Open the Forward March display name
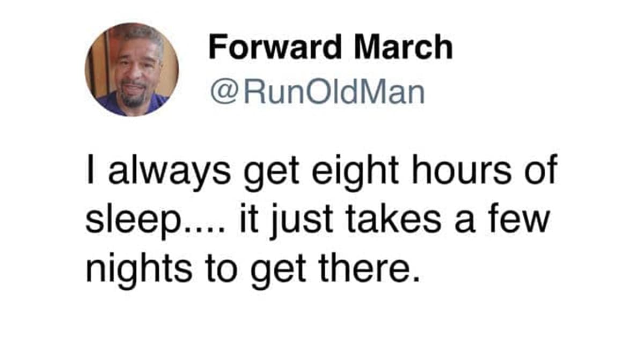 tap(331, 48)
